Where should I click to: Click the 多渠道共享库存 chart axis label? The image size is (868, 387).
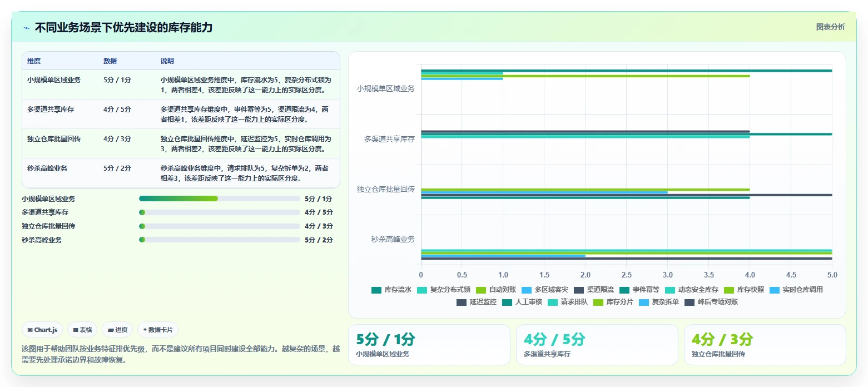click(389, 139)
